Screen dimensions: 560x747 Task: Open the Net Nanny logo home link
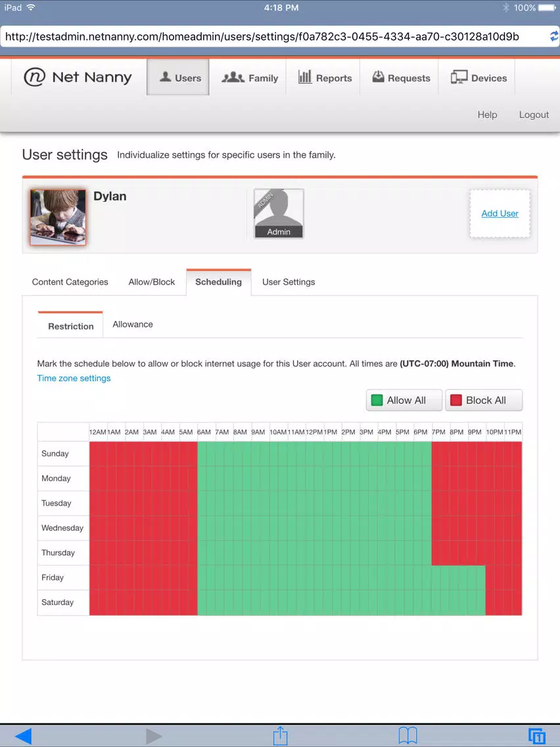pyautogui.click(x=78, y=77)
